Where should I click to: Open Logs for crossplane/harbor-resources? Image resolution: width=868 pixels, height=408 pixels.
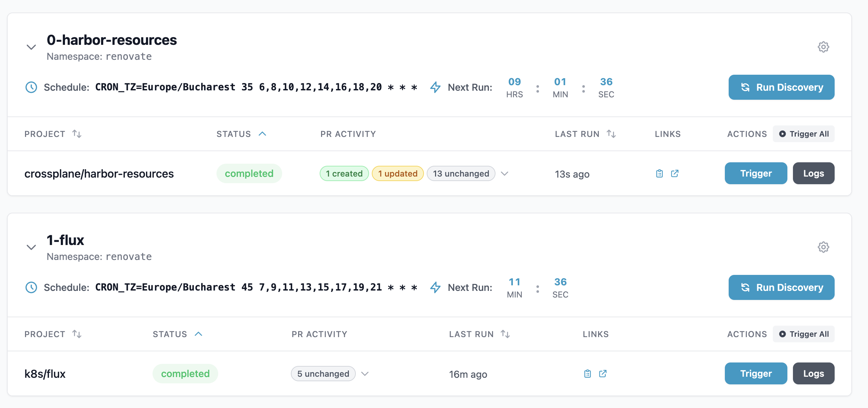tap(813, 173)
